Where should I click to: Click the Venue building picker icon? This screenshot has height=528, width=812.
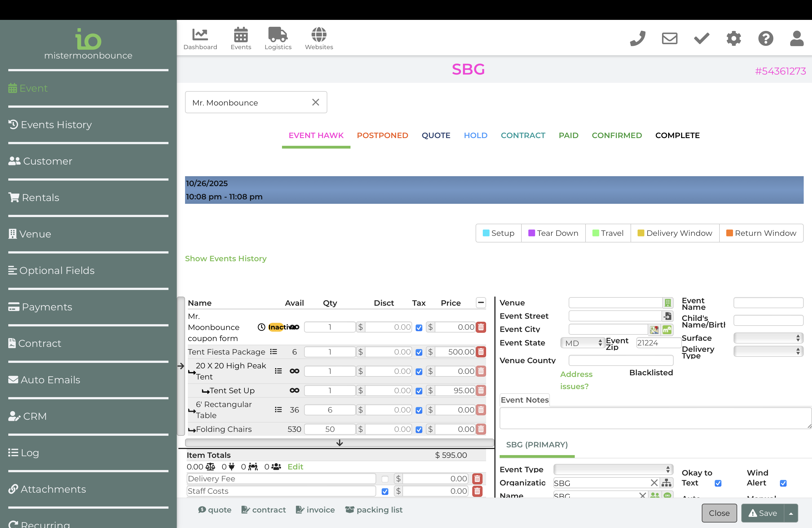(x=667, y=303)
